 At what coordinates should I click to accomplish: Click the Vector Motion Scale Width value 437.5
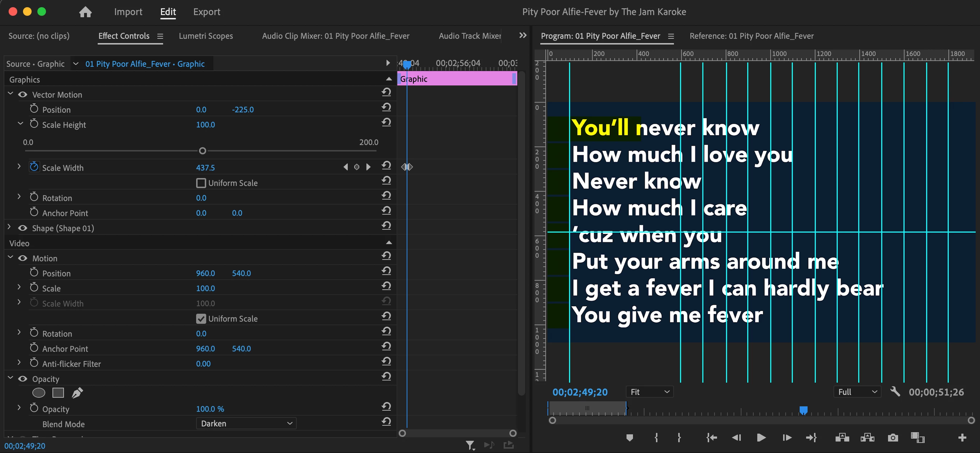[205, 168]
